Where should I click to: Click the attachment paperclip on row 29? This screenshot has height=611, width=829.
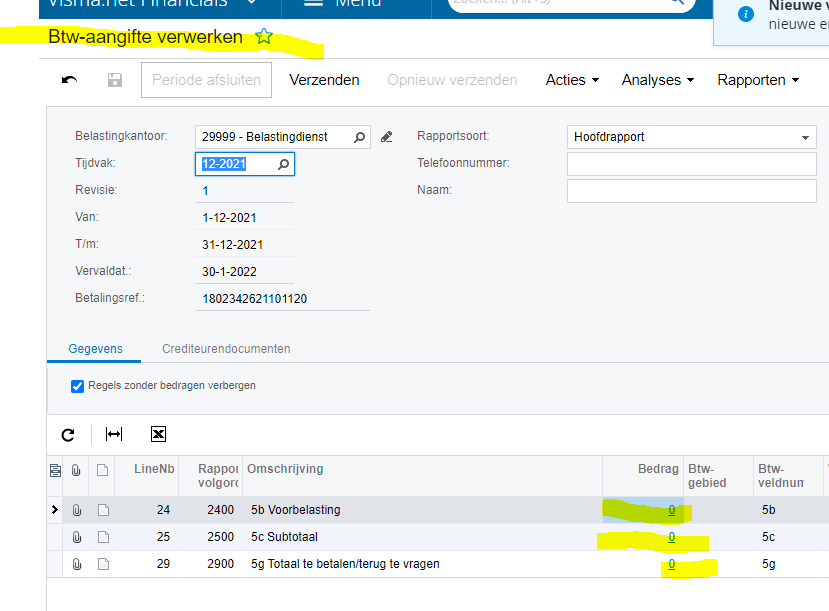[77, 564]
